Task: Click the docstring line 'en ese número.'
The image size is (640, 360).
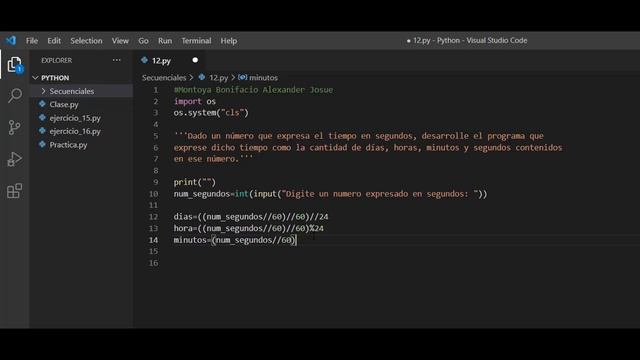Action: point(213,159)
